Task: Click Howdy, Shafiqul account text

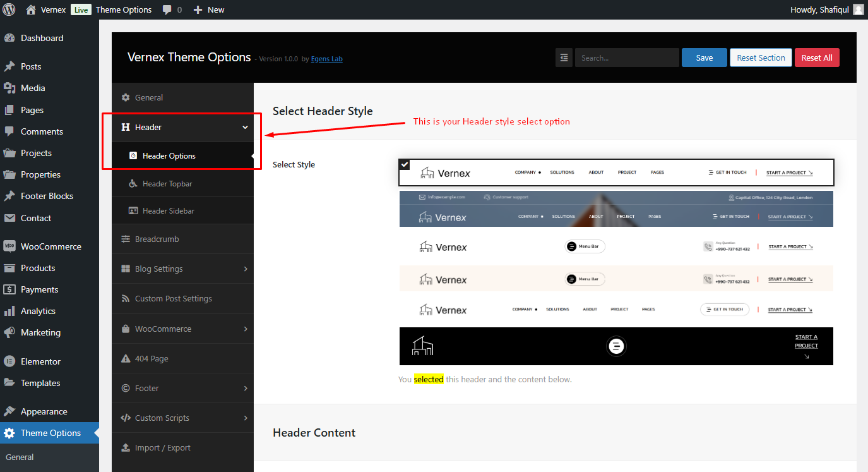Action: tap(819, 9)
